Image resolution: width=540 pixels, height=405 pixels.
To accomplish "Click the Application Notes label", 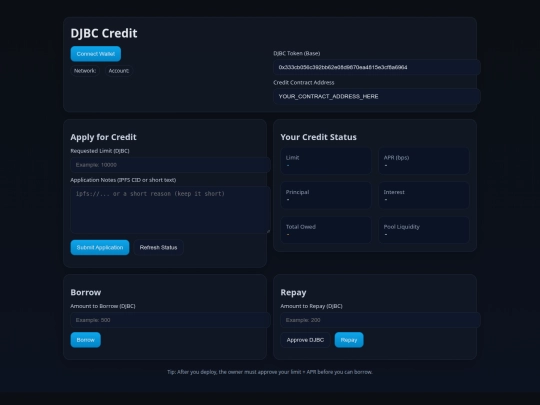I will 123,180.
